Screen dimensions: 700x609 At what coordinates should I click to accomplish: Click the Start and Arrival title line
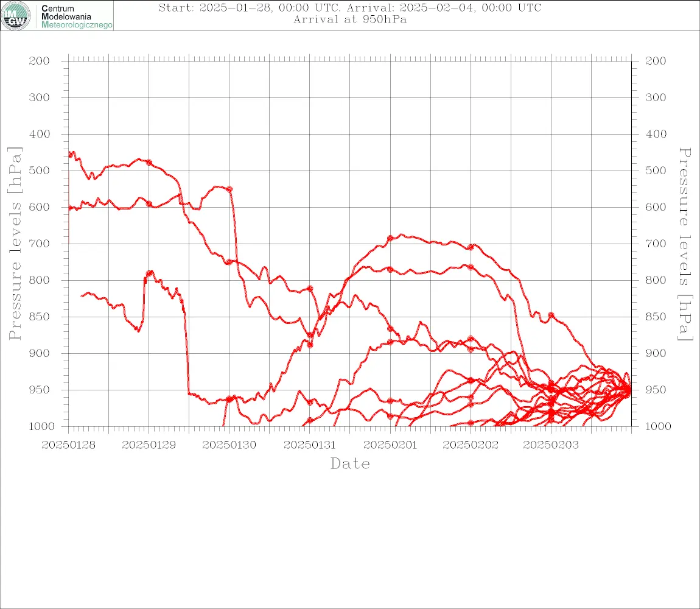click(x=350, y=8)
